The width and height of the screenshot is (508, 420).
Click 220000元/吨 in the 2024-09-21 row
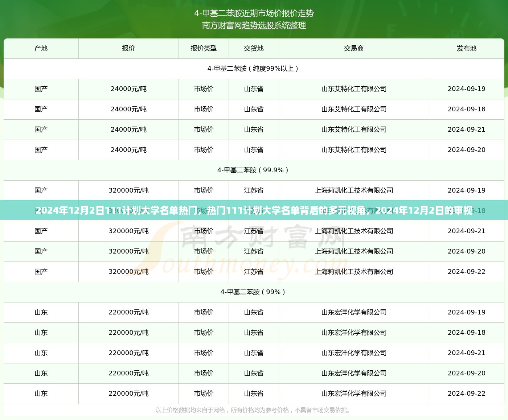point(128,353)
